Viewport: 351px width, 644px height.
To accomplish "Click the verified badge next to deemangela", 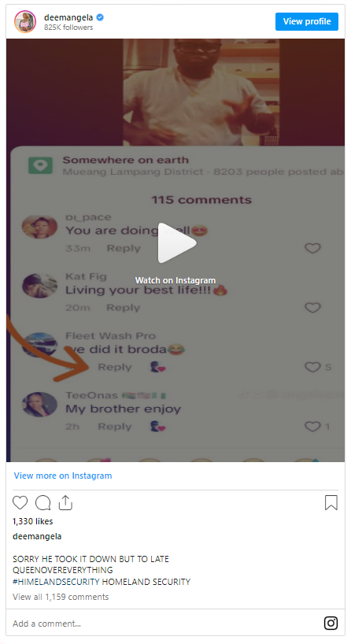I will [100, 17].
